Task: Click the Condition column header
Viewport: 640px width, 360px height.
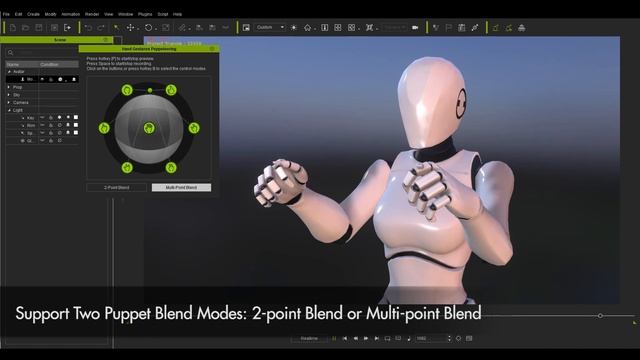Action: click(x=59, y=64)
